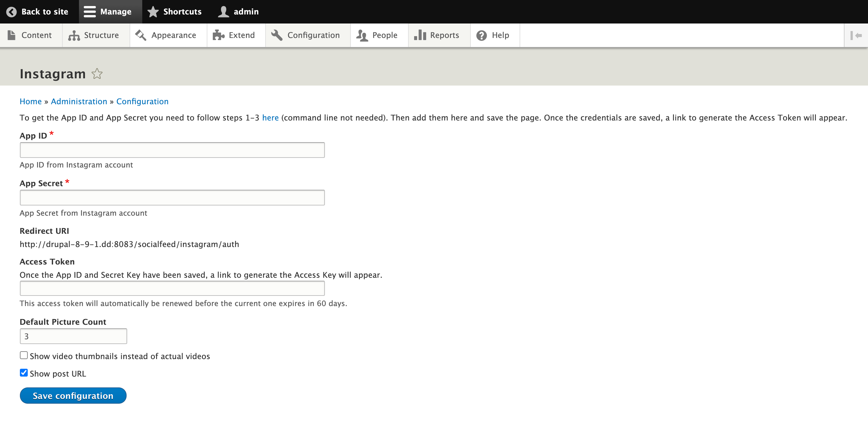Click the People icon
Image resolution: width=868 pixels, height=432 pixels.
pyautogui.click(x=362, y=35)
